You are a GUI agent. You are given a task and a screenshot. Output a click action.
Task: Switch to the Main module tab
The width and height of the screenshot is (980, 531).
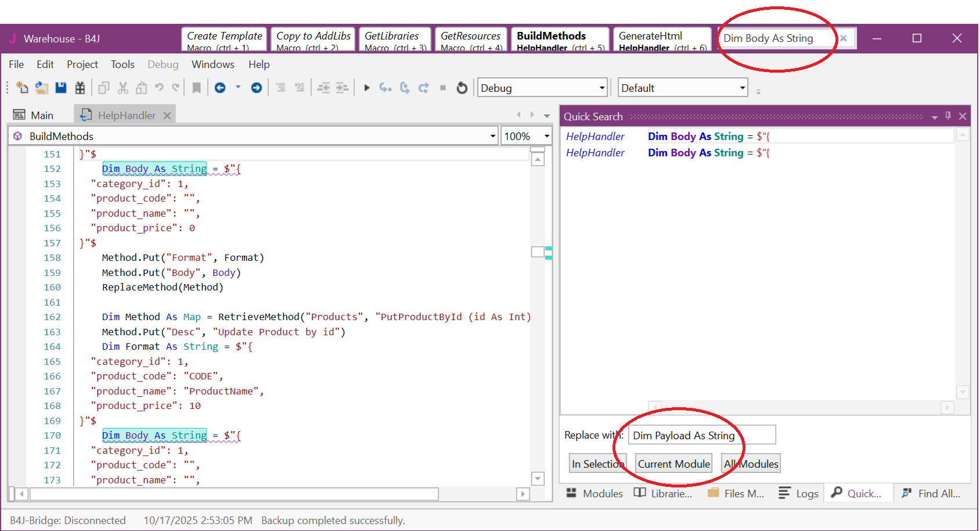(x=35, y=115)
